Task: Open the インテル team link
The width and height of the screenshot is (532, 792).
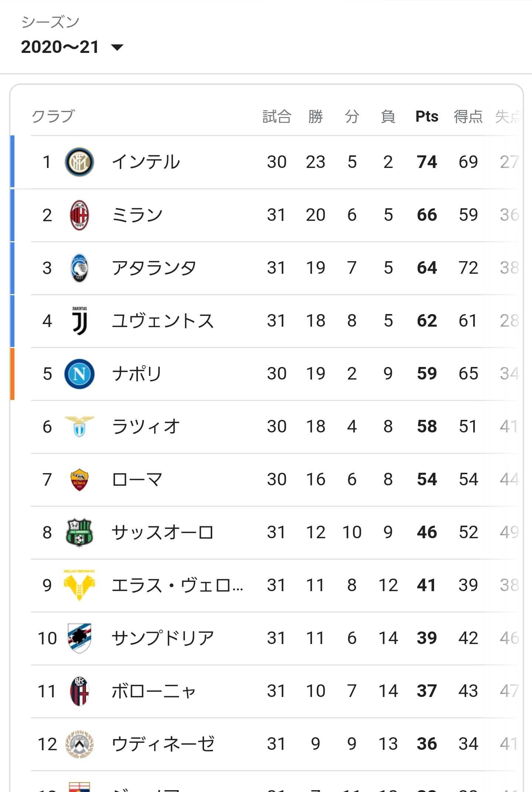Action: point(146,162)
